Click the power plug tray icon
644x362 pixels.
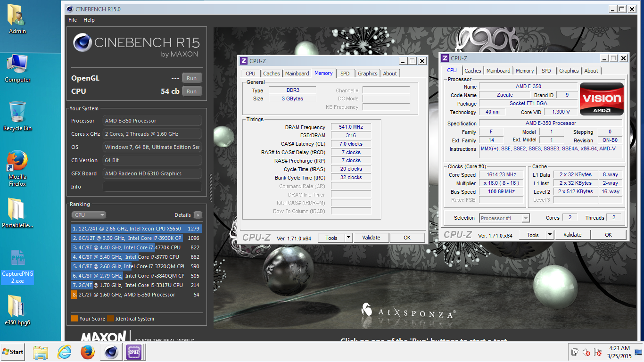[x=575, y=352]
